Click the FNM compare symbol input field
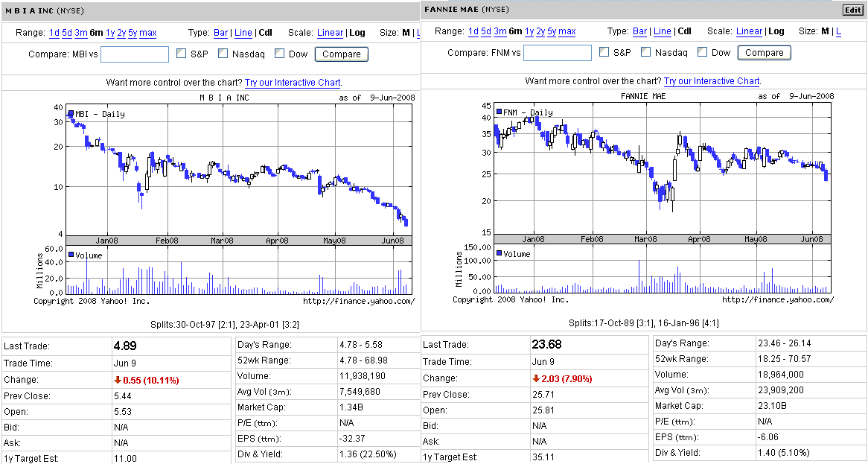Image resolution: width=868 pixels, height=464 pixels. click(558, 53)
